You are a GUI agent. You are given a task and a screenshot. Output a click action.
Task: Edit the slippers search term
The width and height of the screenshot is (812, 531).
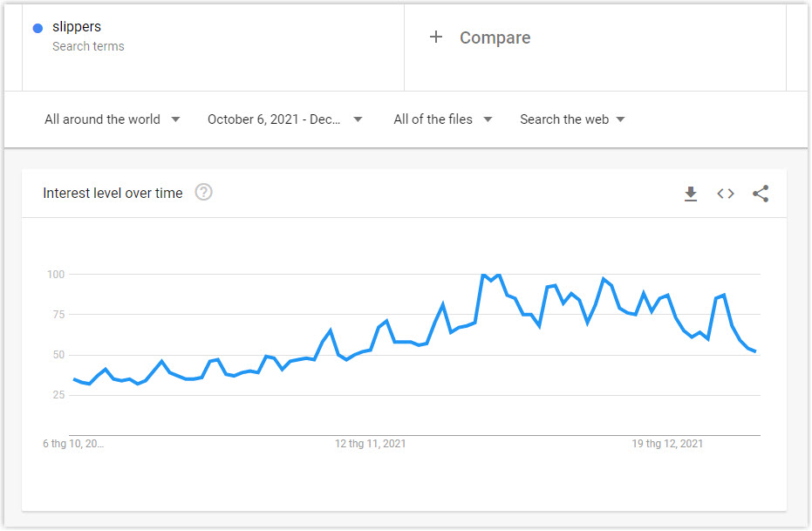coord(77,26)
